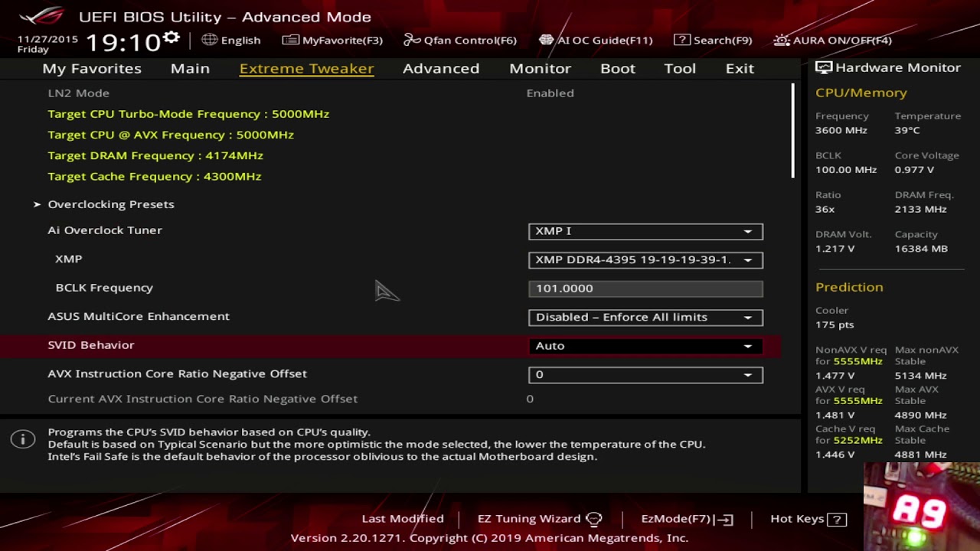Click the vertical scrollbar of settings list
The width and height of the screenshot is (980, 551).
pos(792,130)
